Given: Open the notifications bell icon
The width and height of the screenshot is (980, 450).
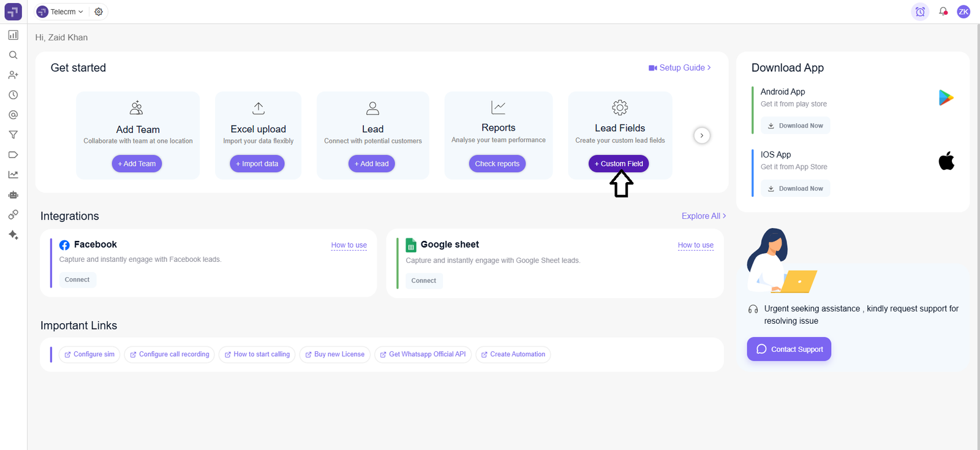Looking at the screenshot, I should (x=943, y=12).
